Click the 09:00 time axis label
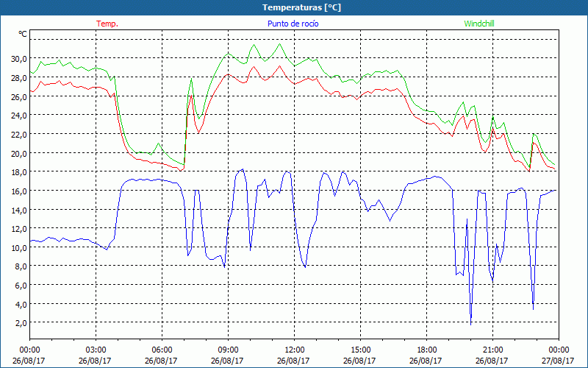The height and width of the screenshot is (368, 588). 228,350
